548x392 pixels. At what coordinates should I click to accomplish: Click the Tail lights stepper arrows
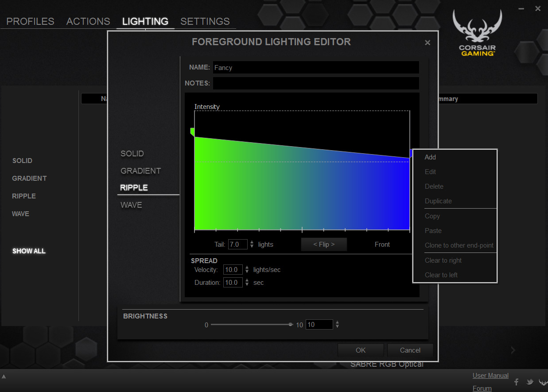click(252, 244)
